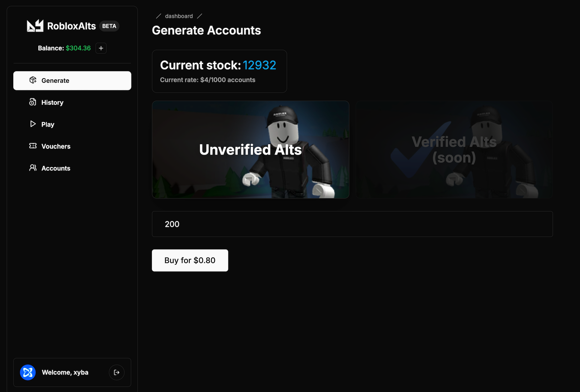
Task: Click the Buy for $0.80 button
Action: point(190,260)
